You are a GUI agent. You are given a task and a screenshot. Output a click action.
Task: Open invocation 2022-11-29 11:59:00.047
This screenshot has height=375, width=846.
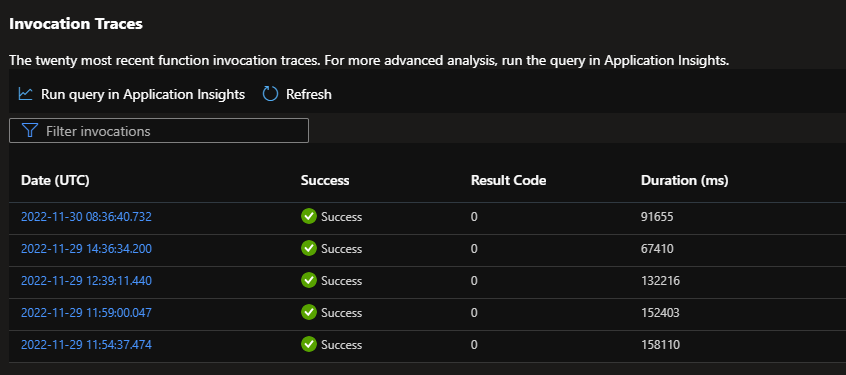(x=86, y=312)
